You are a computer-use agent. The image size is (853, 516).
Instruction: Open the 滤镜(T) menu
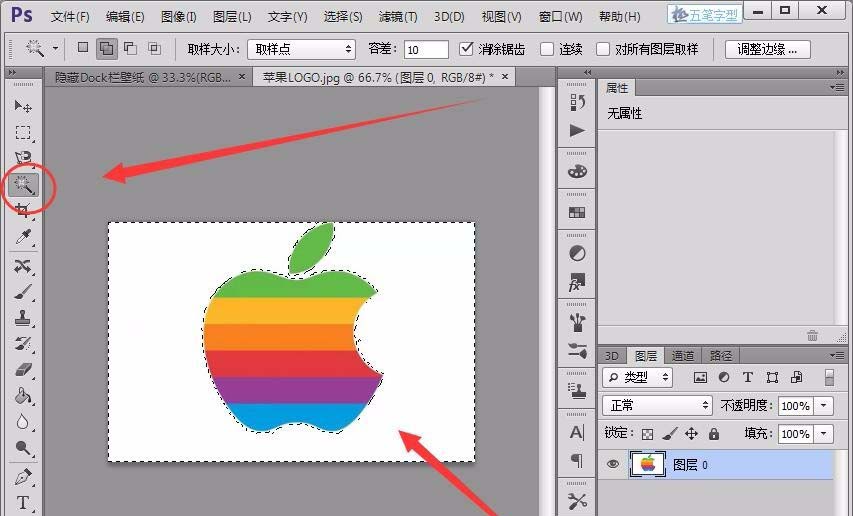click(398, 17)
